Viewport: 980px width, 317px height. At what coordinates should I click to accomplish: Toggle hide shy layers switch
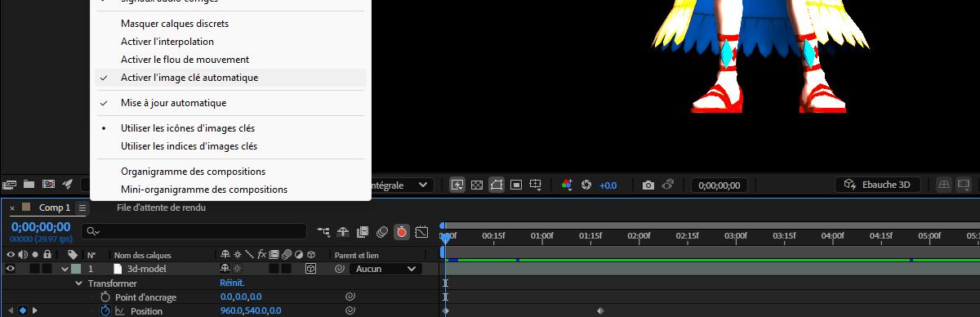pyautogui.click(x=344, y=232)
